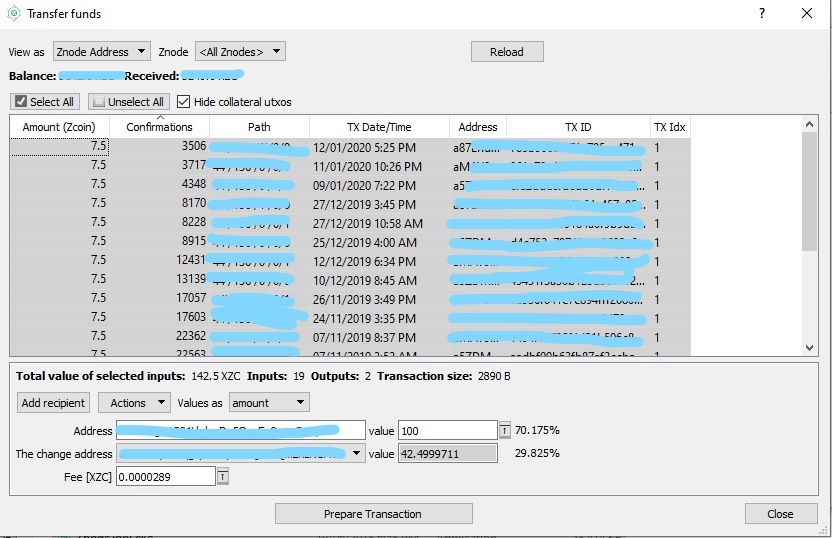
Task: Click the help question mark in title bar
Action: click(762, 14)
